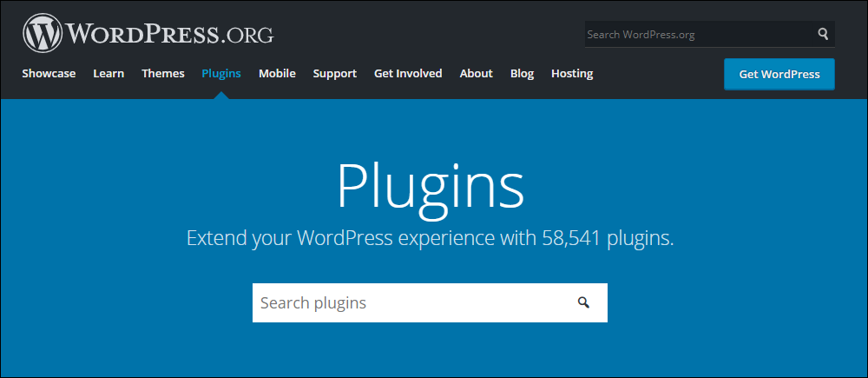The width and height of the screenshot is (868, 378).
Task: Click the WordPress.org logo
Action: [148, 34]
